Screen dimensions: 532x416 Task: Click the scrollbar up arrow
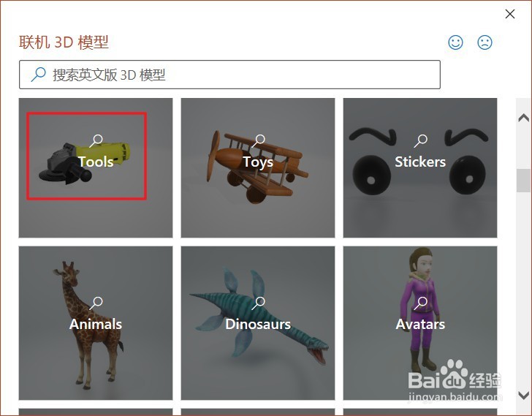pyautogui.click(x=523, y=118)
